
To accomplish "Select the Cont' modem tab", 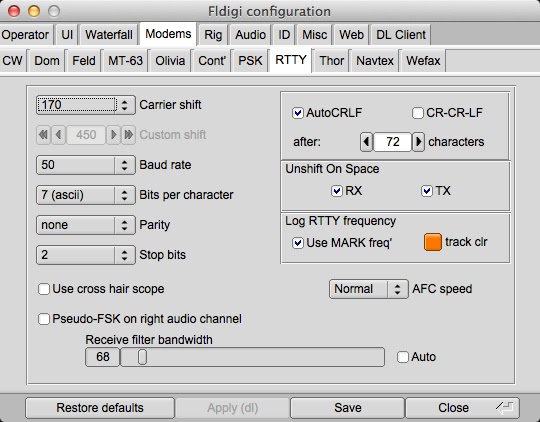I will tap(212, 61).
